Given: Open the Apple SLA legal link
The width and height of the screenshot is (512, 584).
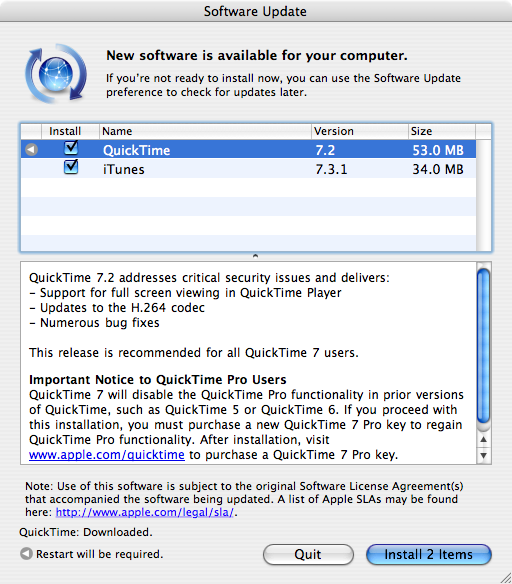Looking at the screenshot, I should 145,512.
